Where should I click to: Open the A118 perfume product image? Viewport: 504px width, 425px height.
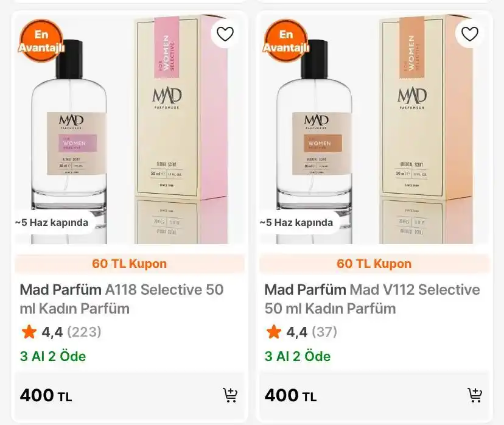(130, 128)
